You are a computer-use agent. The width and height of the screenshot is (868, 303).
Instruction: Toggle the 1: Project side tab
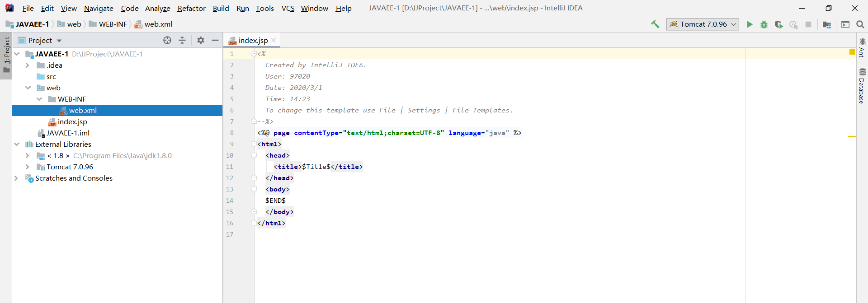6,55
